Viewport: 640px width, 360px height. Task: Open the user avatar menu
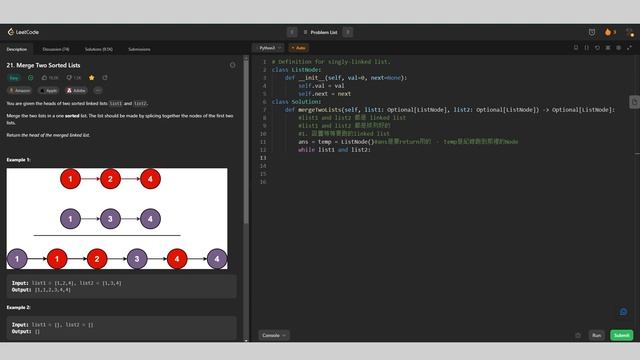tap(630, 33)
